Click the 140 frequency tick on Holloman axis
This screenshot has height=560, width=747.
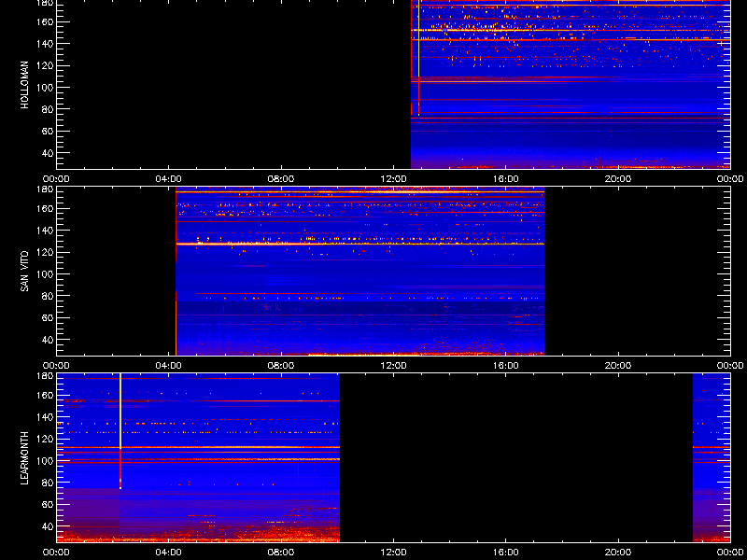[x=46, y=44]
